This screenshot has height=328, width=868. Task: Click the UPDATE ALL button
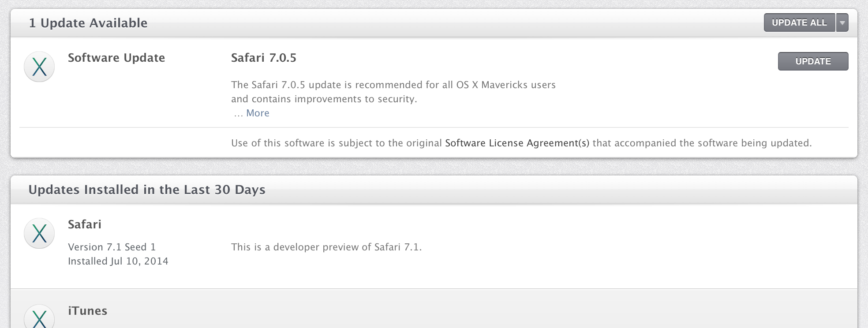click(x=799, y=22)
